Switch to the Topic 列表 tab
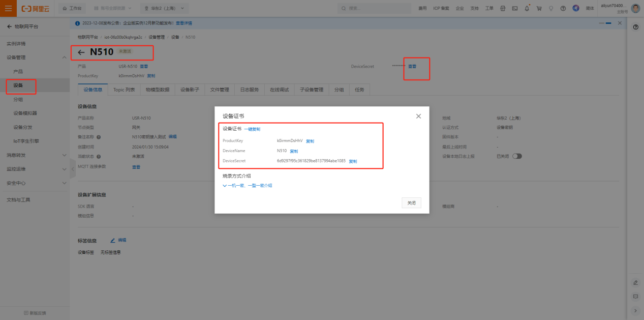Screen dimensions: 644x320 click(x=124, y=90)
